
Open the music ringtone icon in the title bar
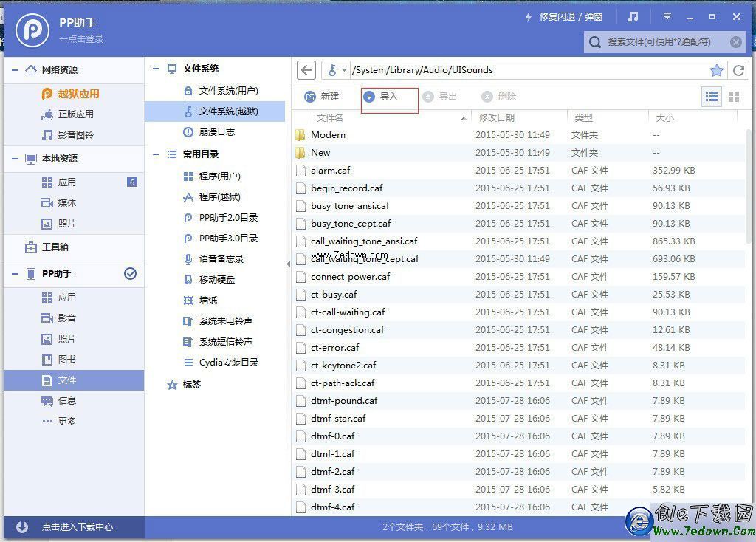click(634, 16)
